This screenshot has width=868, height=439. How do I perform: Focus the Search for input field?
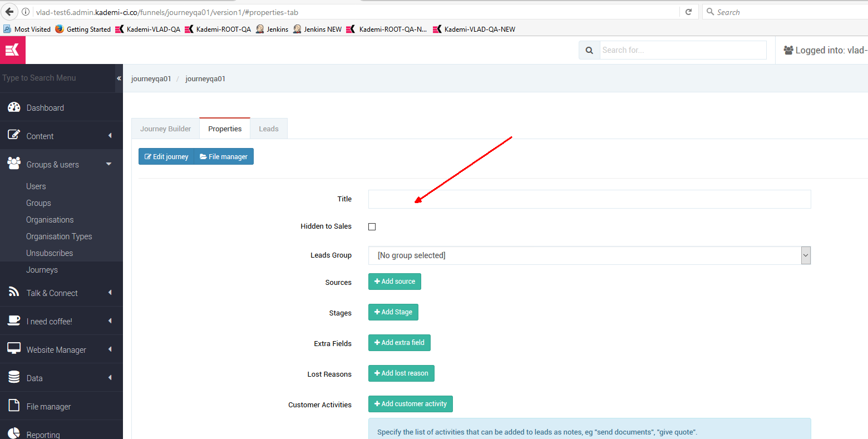coord(683,50)
